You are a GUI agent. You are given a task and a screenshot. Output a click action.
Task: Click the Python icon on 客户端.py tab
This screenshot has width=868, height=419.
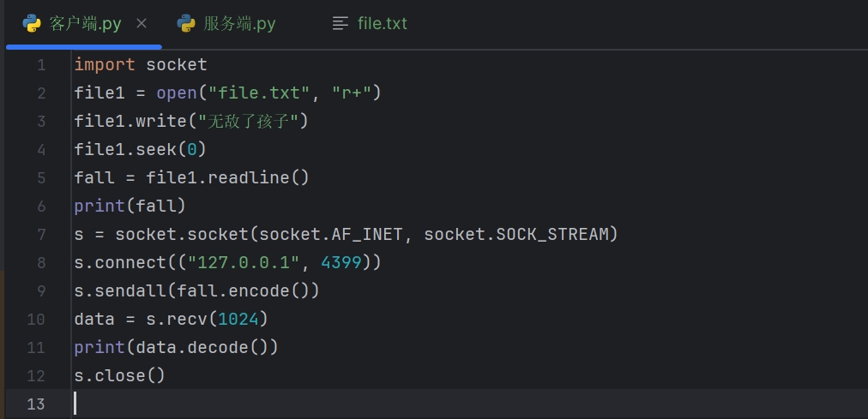coord(33,23)
